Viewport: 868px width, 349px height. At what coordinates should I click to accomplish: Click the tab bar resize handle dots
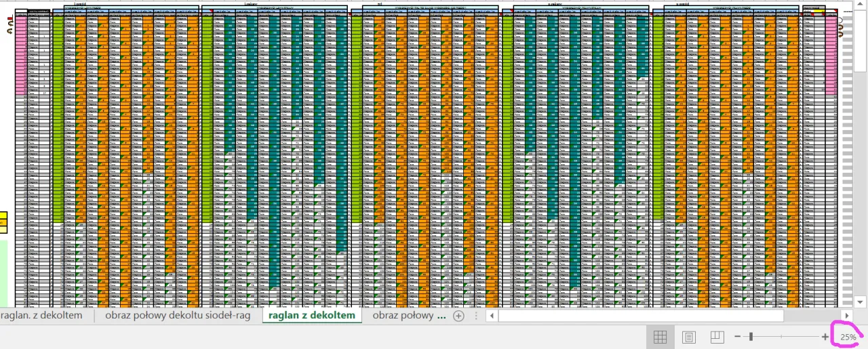pos(475,316)
